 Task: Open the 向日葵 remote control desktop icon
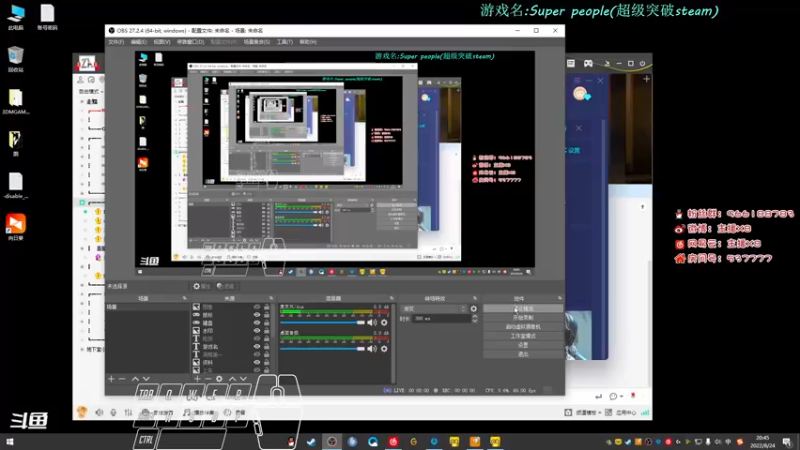(16, 227)
